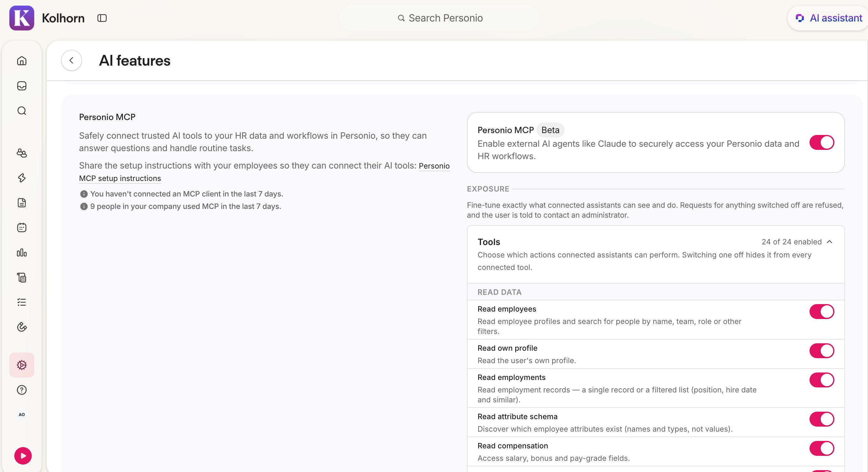Image resolution: width=868 pixels, height=472 pixels.
Task: Click the info icon beside the 9 people notice
Action: (x=84, y=206)
